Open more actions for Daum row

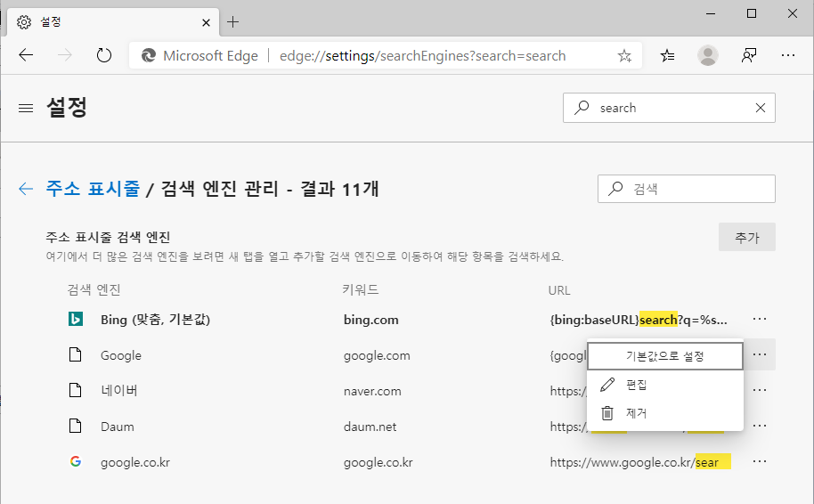pyautogui.click(x=759, y=426)
